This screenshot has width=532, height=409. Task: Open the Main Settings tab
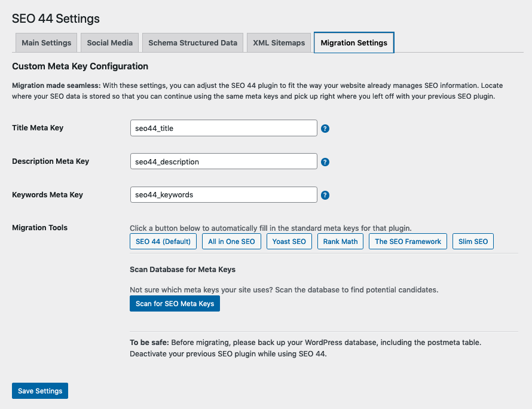pos(46,43)
